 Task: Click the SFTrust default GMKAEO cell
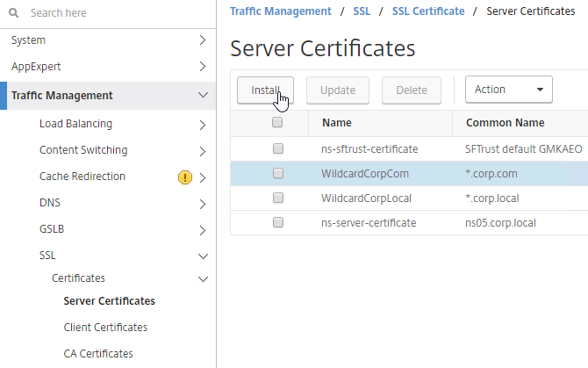(524, 149)
